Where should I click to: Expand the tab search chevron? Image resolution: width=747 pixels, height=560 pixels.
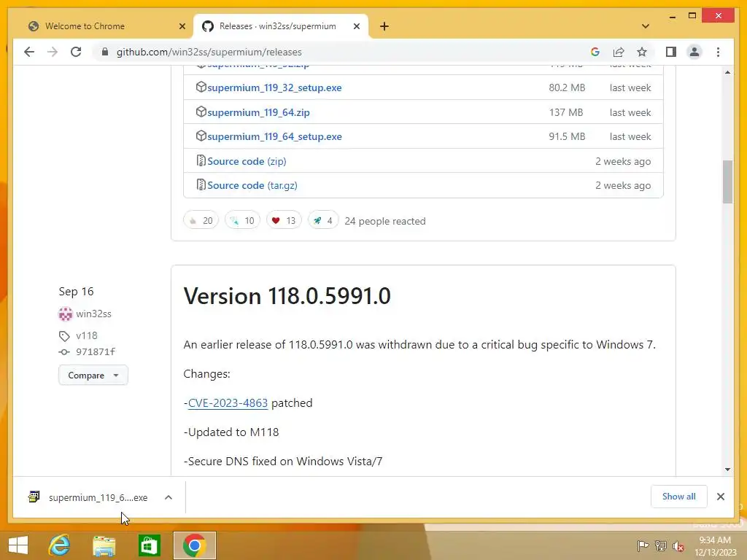[x=646, y=26]
